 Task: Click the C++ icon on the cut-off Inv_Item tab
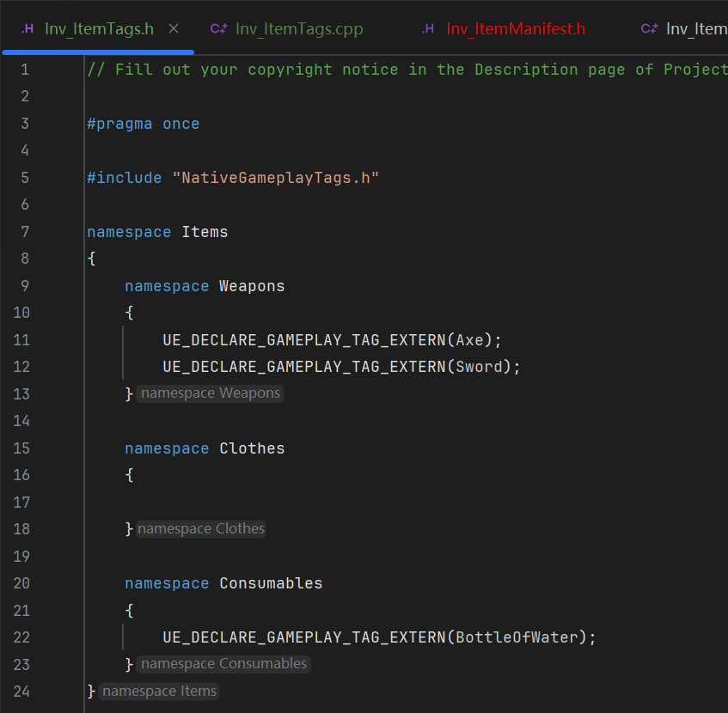tap(649, 28)
